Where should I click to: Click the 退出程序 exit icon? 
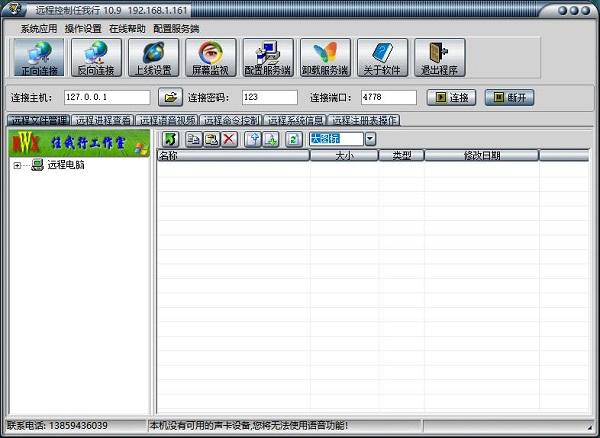tap(439, 59)
